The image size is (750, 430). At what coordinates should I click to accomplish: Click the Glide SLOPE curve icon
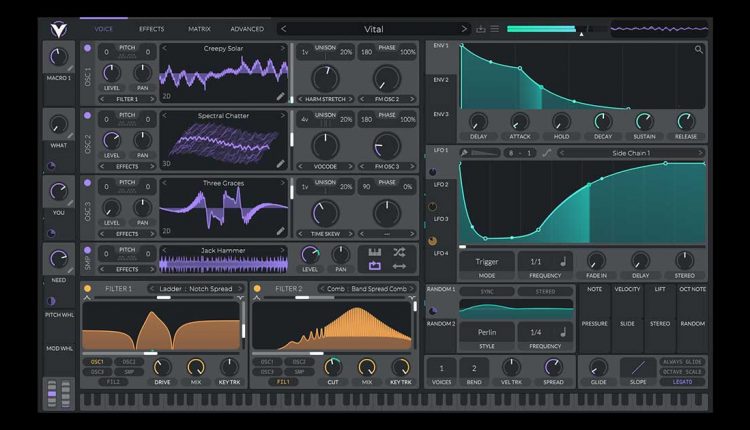638,367
